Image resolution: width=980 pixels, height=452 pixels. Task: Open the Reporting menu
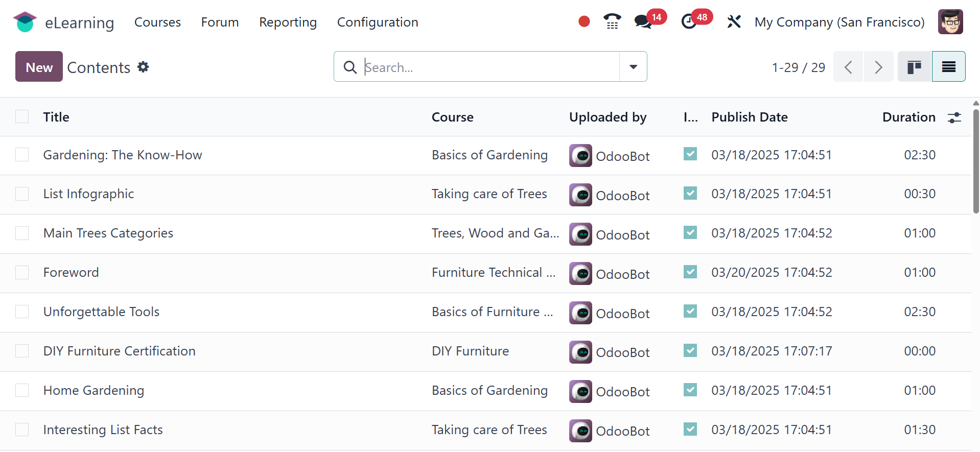pyautogui.click(x=288, y=22)
